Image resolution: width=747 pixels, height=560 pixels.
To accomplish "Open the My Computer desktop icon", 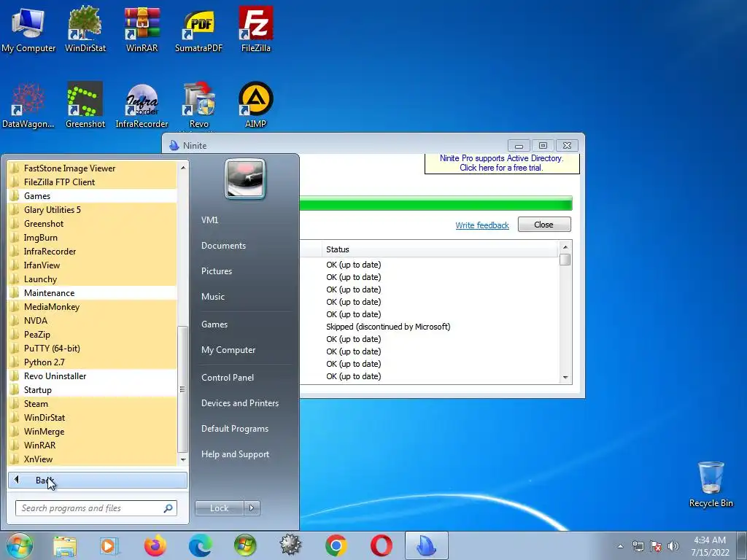I will pos(28,29).
